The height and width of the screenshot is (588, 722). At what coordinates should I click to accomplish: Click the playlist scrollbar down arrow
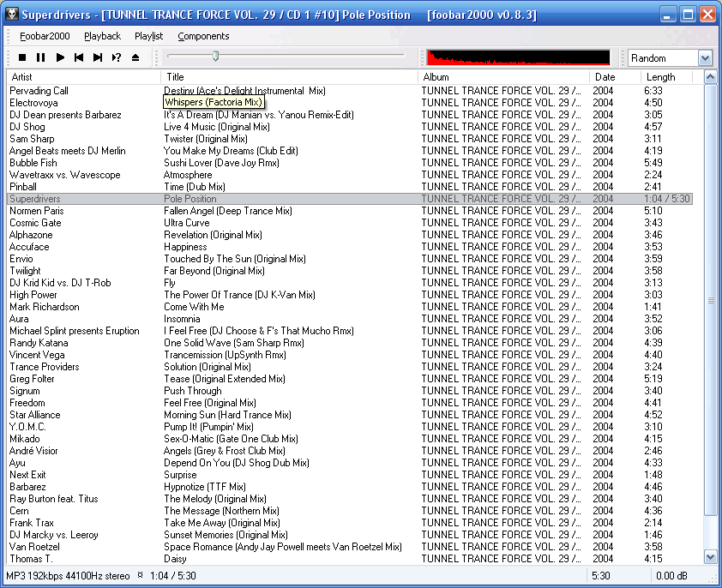coord(711,555)
